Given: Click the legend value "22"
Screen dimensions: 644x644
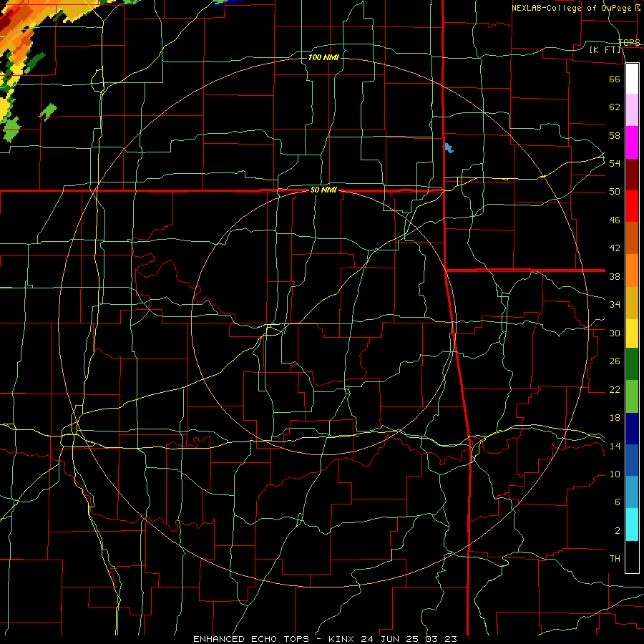Looking at the screenshot, I should coord(615,390).
